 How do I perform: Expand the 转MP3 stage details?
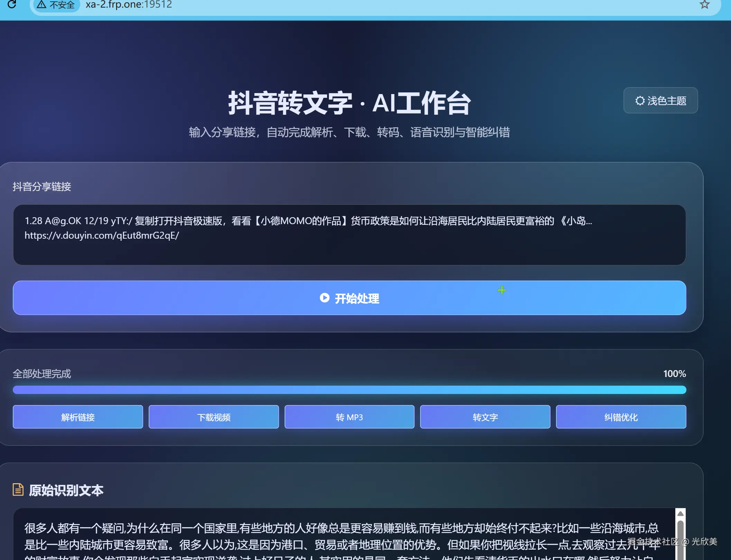pyautogui.click(x=349, y=417)
